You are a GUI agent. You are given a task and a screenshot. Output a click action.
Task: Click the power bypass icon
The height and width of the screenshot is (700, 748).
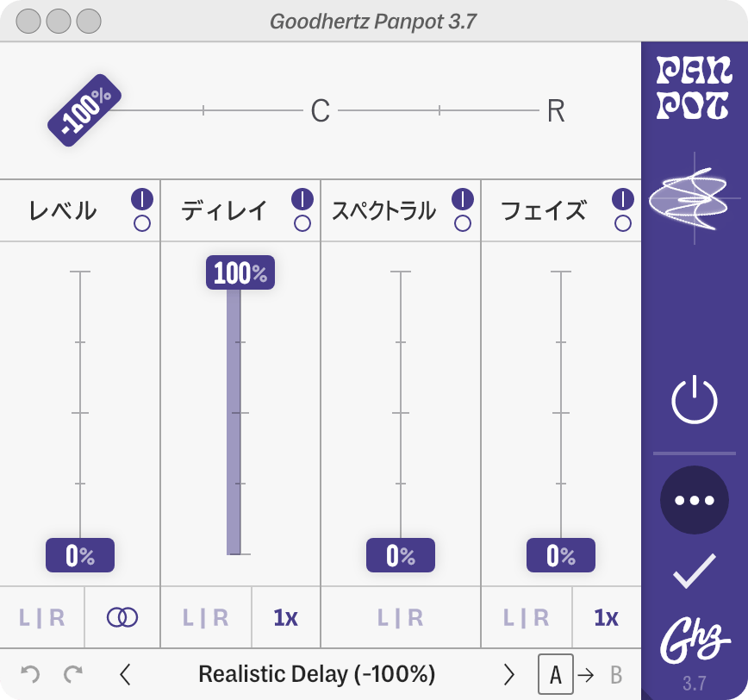694,400
